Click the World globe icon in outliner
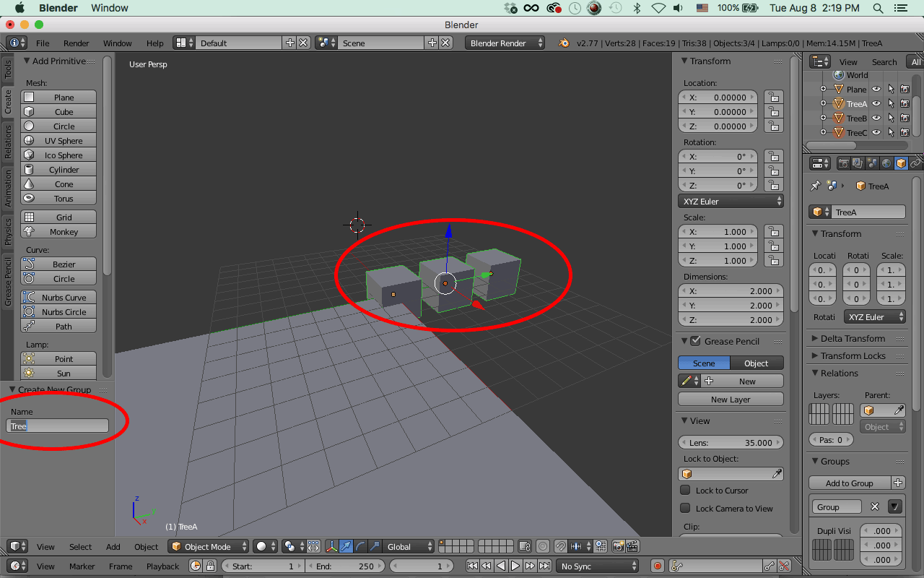 839,74
